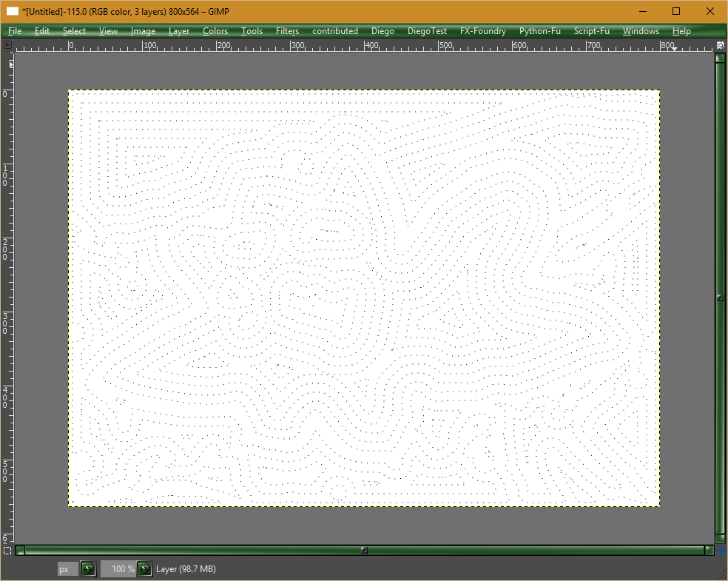Toggle Quick Mask at bottom-left corner
Image resolution: width=728 pixels, height=581 pixels.
click(7, 551)
